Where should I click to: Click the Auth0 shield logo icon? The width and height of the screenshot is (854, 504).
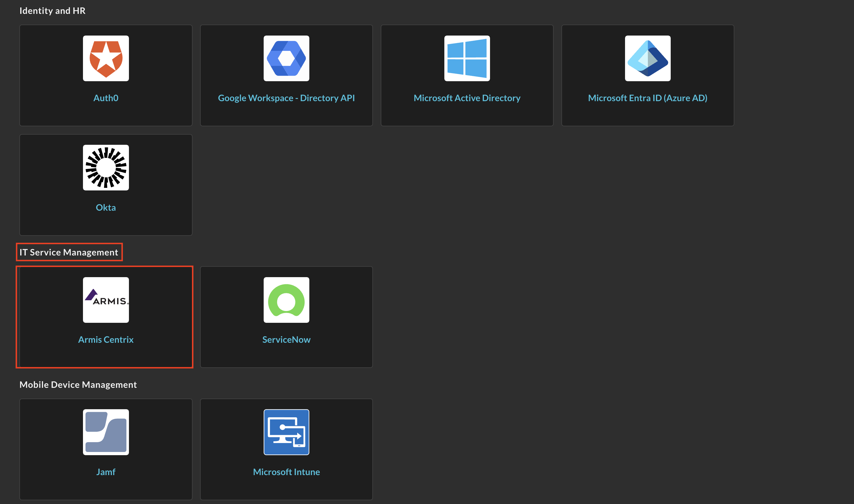(x=106, y=58)
